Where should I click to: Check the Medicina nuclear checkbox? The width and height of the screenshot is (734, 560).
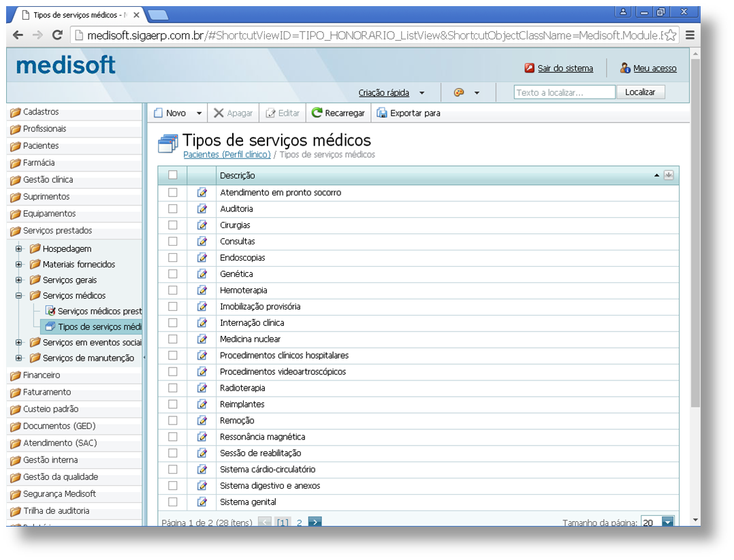(173, 339)
